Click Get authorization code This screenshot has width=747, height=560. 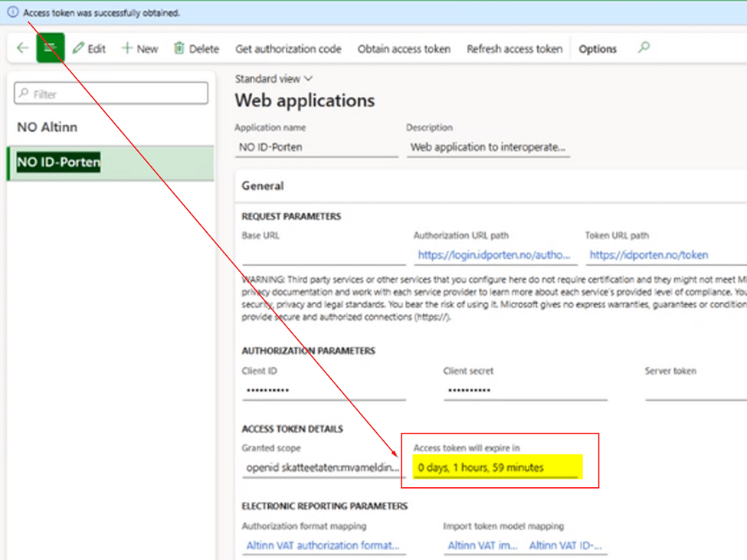pyautogui.click(x=288, y=49)
